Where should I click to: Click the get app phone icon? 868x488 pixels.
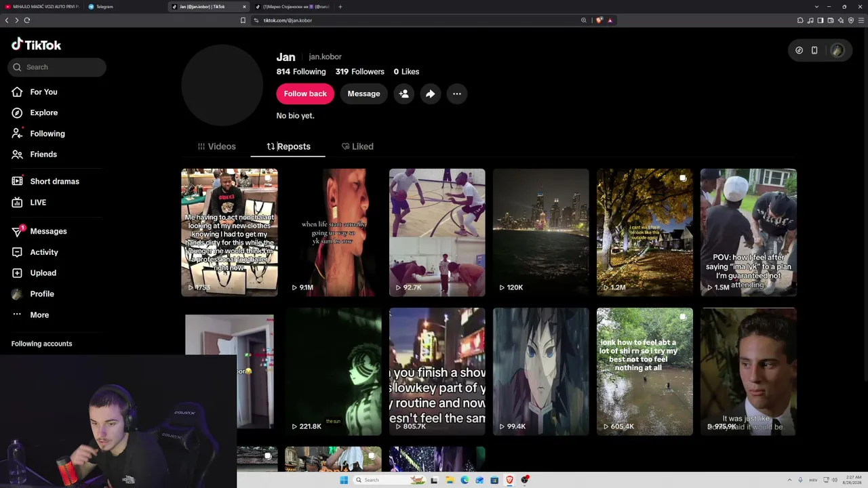[814, 50]
